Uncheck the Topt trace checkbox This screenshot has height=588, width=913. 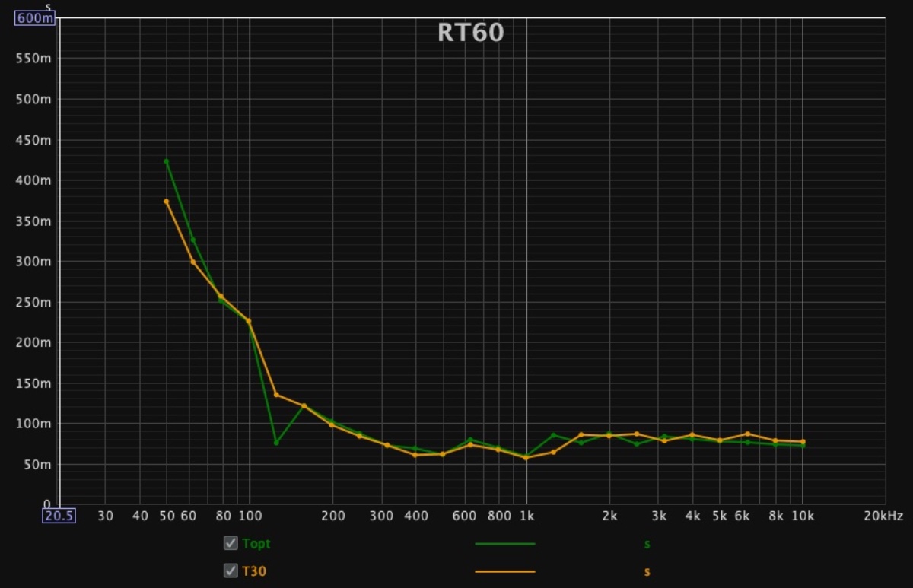pyautogui.click(x=231, y=543)
